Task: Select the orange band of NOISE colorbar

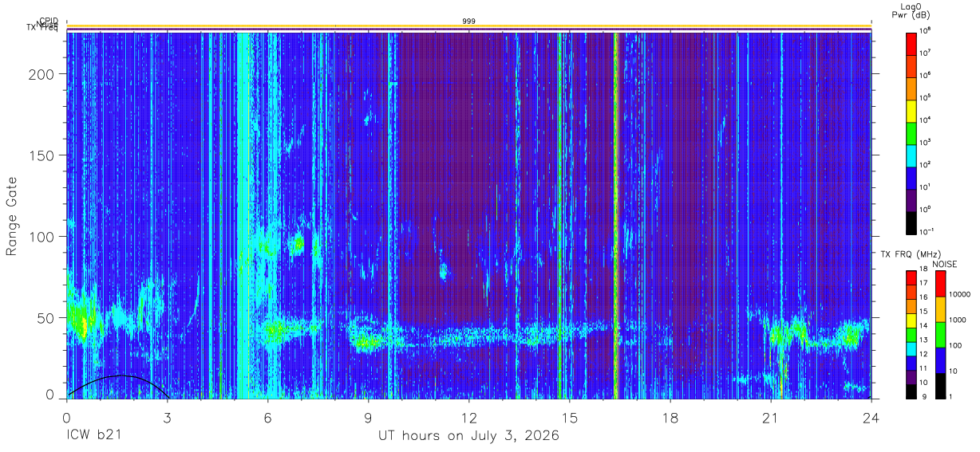Action: 939,309
